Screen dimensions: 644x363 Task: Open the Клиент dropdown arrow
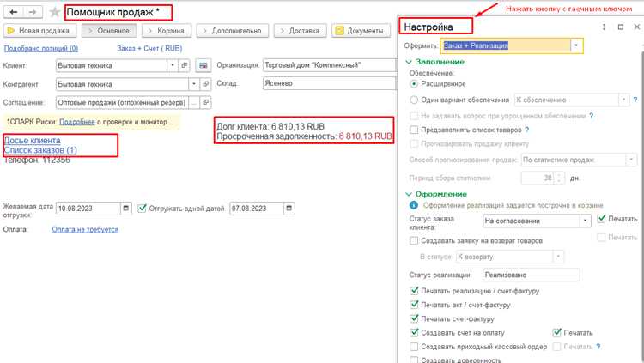point(173,65)
